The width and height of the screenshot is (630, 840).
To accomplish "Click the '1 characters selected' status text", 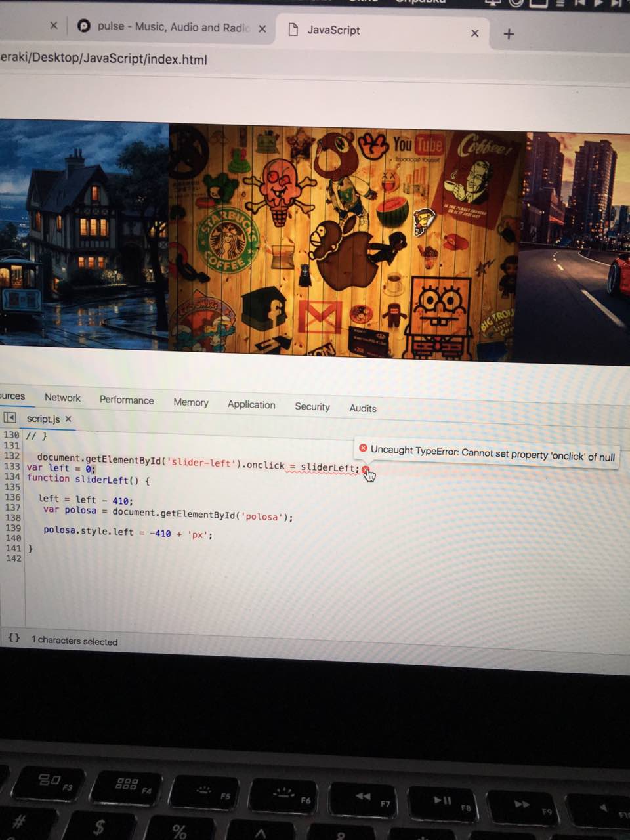I will pos(75,641).
